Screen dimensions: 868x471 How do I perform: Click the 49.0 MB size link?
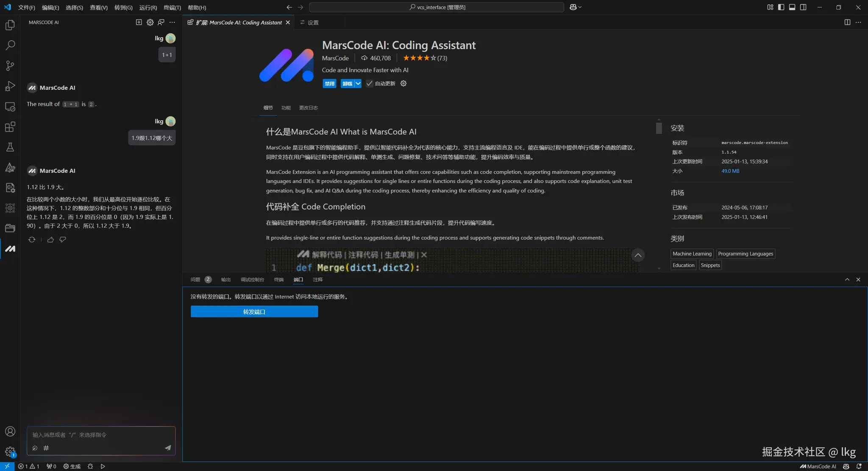tap(730, 171)
